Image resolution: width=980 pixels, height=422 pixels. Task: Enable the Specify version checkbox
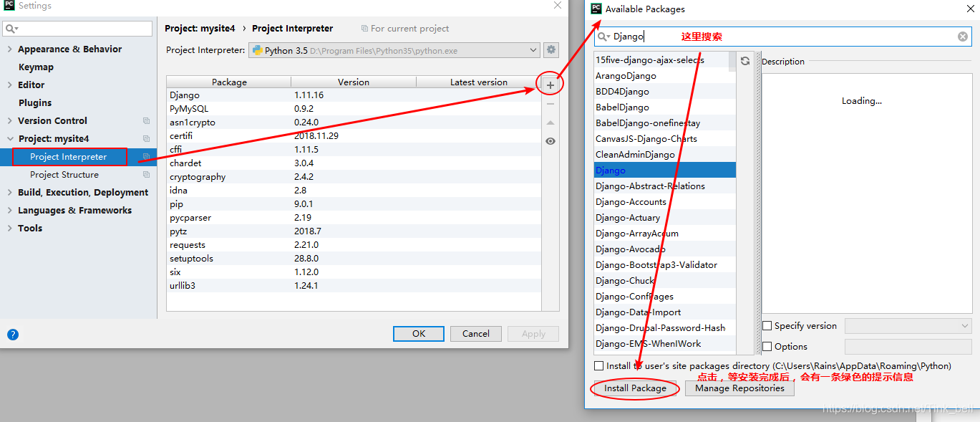pyautogui.click(x=767, y=326)
